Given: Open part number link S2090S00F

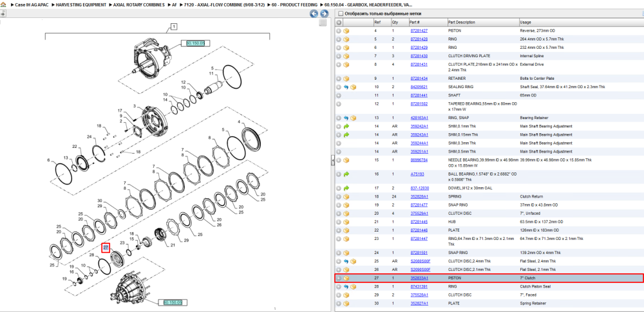Looking at the screenshot, I should (x=420, y=270).
